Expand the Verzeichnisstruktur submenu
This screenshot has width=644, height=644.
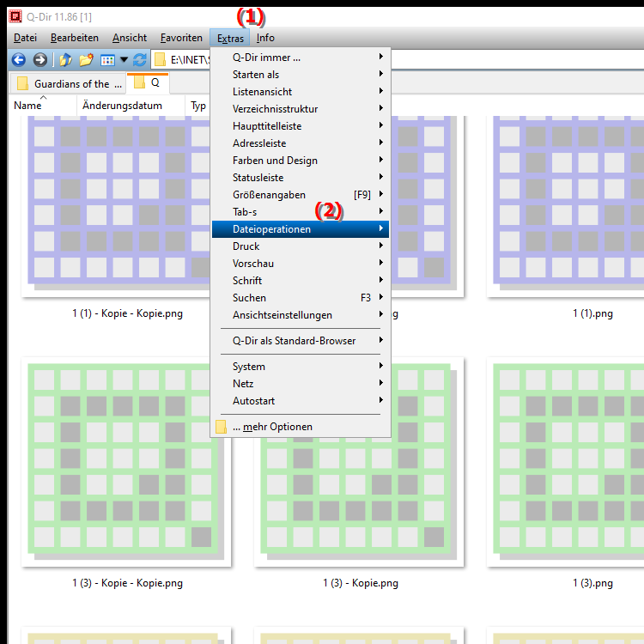(x=301, y=109)
